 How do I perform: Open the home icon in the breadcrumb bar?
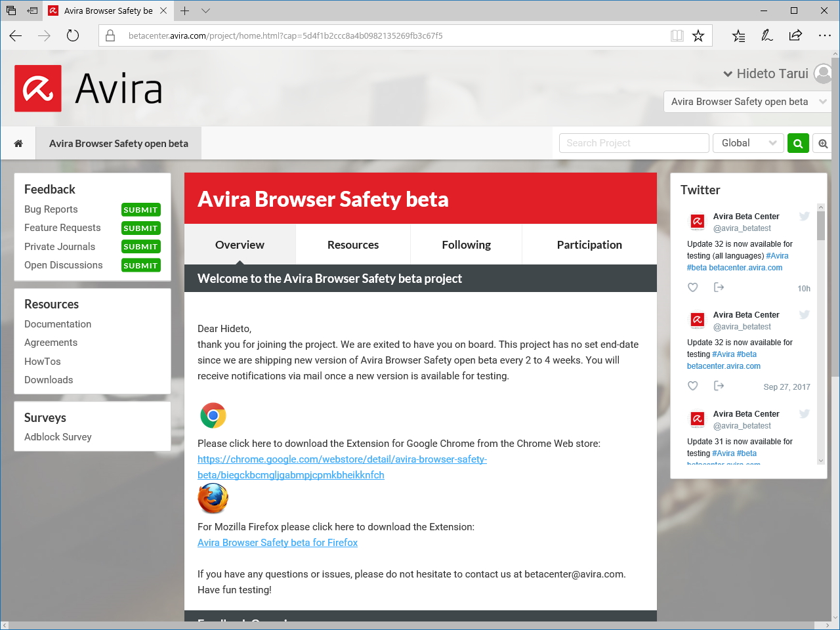(18, 143)
